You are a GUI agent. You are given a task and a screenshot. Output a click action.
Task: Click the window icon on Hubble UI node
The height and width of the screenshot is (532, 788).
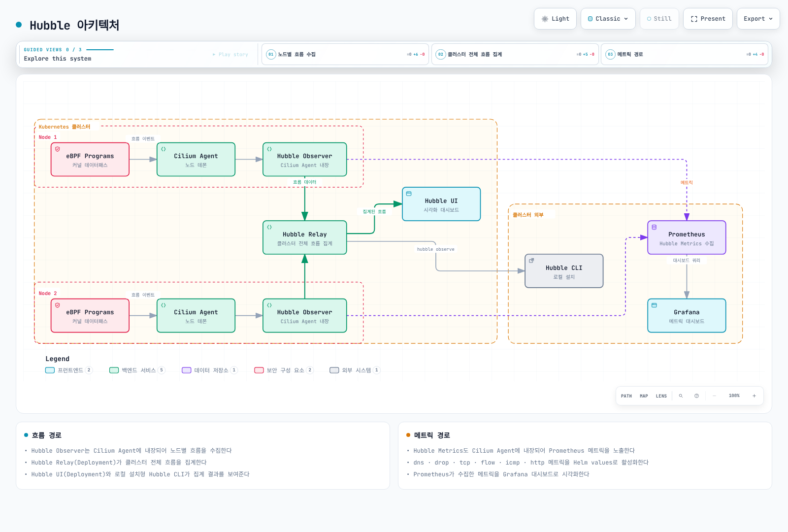pos(408,194)
